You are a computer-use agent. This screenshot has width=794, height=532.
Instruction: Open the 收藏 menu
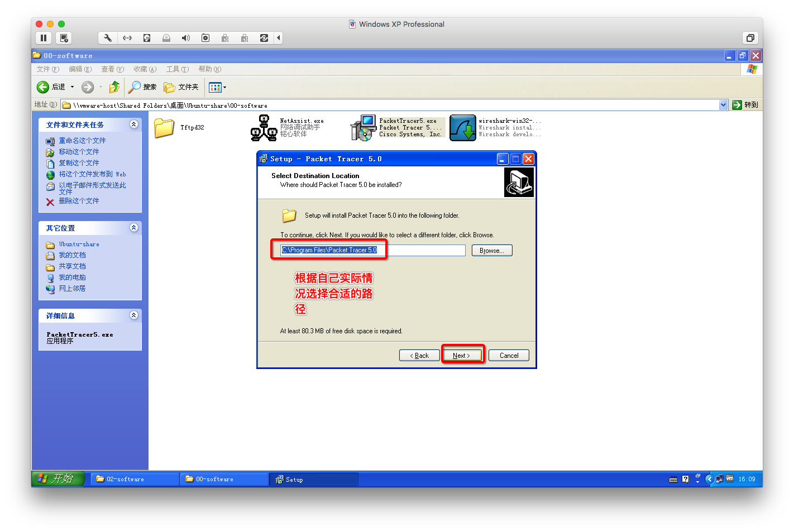point(145,69)
